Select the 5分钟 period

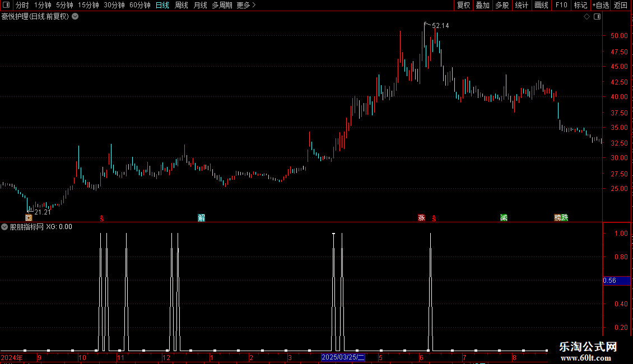coord(64,5)
